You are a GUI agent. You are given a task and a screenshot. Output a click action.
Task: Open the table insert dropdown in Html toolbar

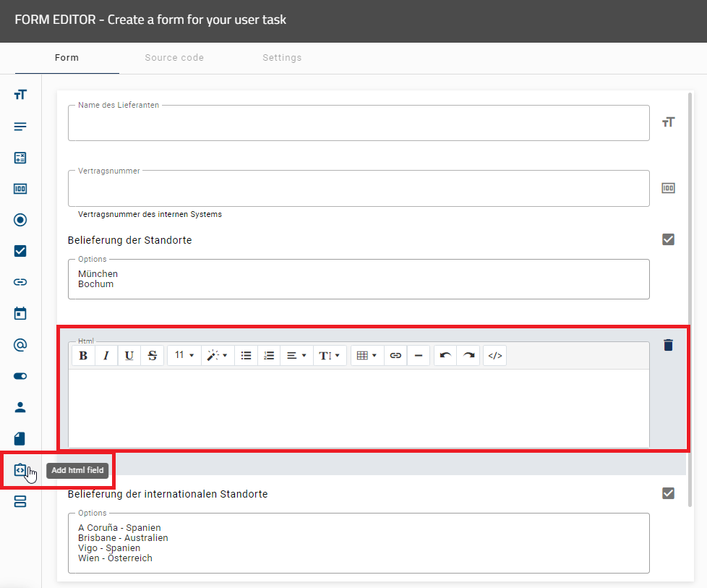point(367,355)
